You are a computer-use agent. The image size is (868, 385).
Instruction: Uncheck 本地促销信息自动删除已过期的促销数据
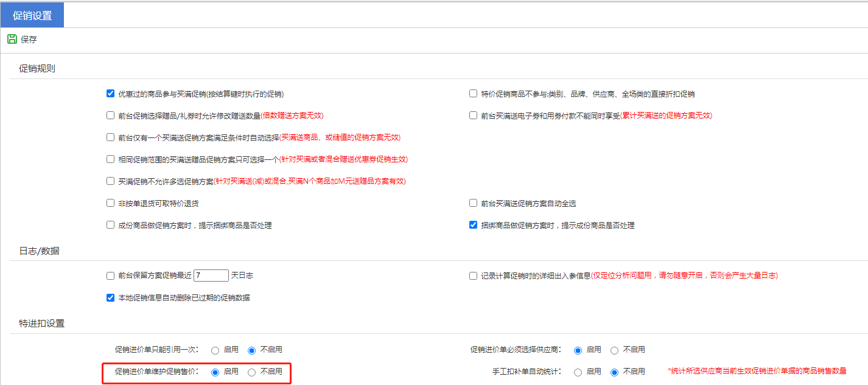(x=110, y=298)
